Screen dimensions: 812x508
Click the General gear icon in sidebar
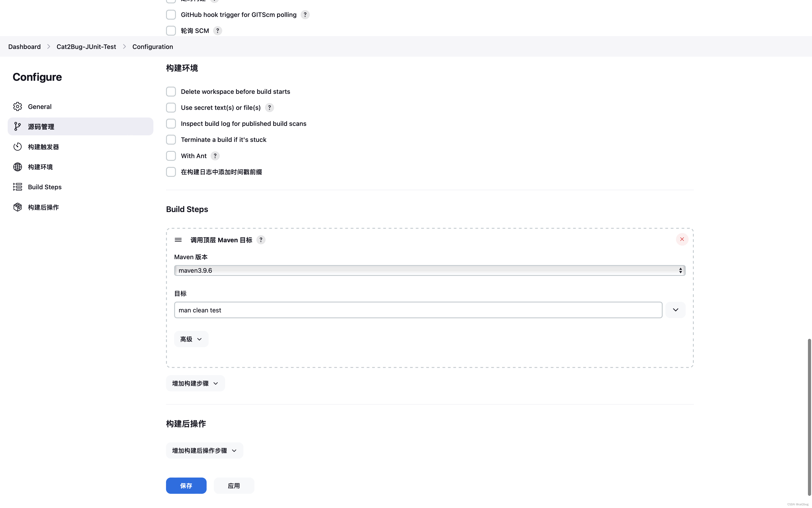point(17,106)
